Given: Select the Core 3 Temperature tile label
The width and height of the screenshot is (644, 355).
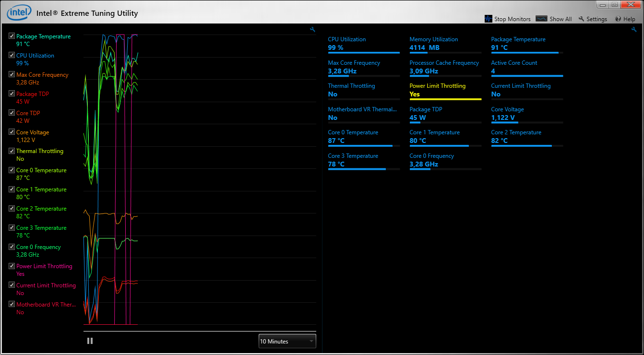Looking at the screenshot, I should [353, 156].
